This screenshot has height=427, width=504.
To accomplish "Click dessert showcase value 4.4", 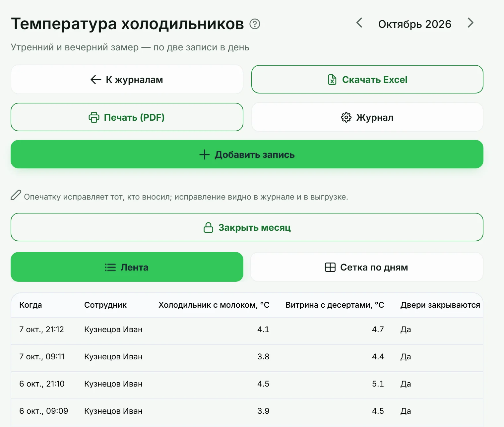I will pyautogui.click(x=378, y=357).
